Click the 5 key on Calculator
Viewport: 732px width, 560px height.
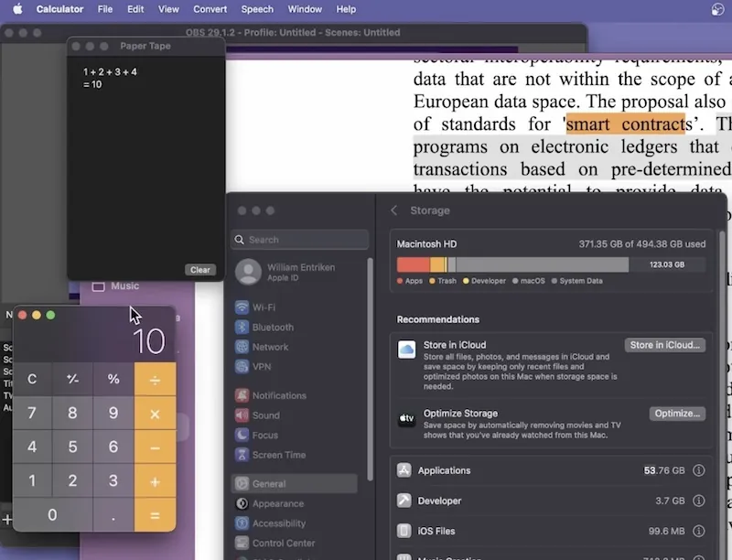tap(72, 447)
